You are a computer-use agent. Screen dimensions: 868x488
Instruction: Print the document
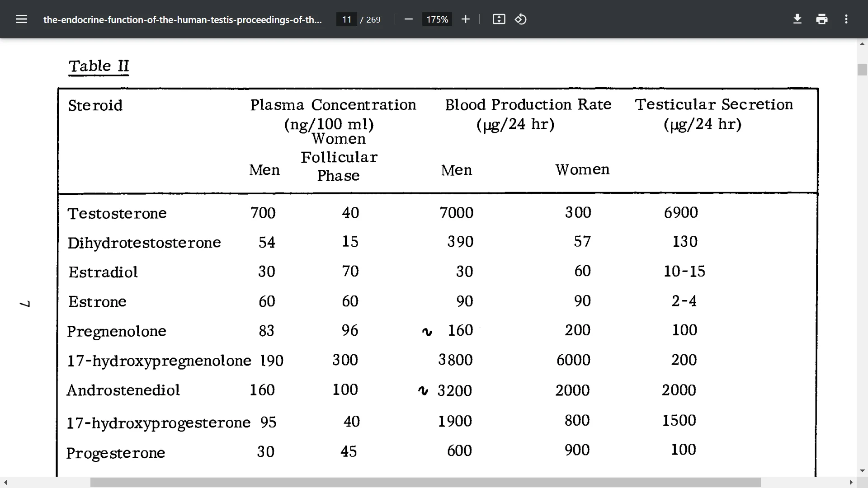(x=822, y=19)
